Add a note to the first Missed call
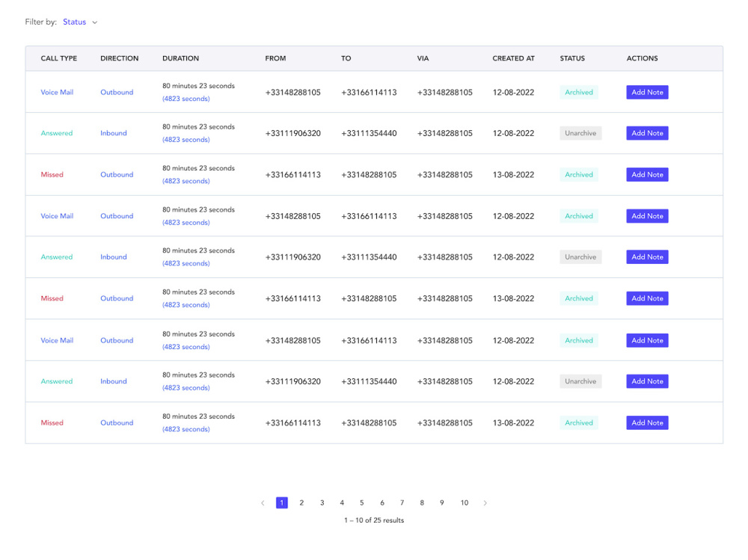 pos(647,175)
